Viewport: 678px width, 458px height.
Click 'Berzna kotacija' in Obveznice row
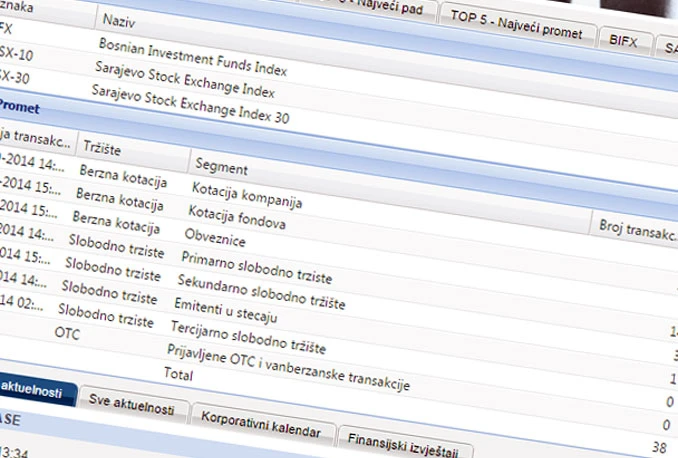coord(116,222)
